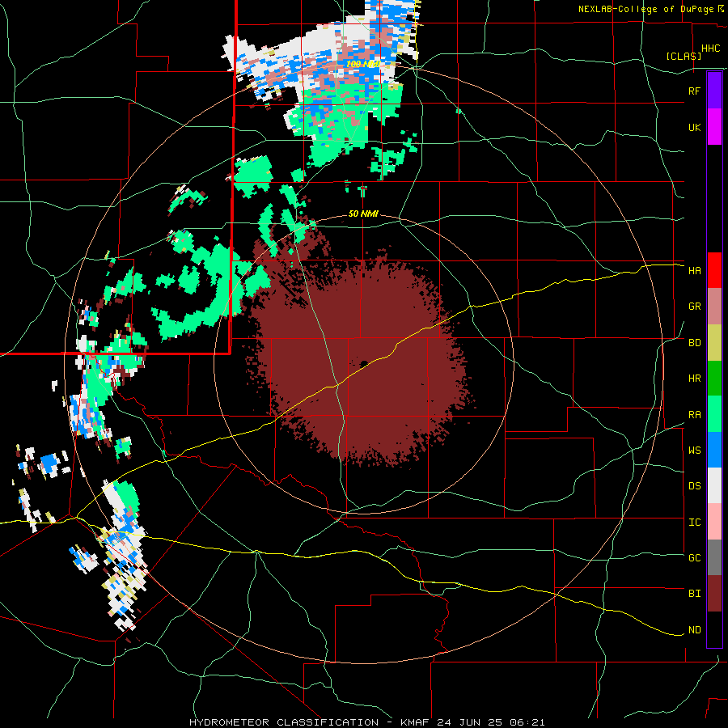Image resolution: width=728 pixels, height=728 pixels.
Task: Pick the HR dark green legend swatch
Action: point(714,379)
